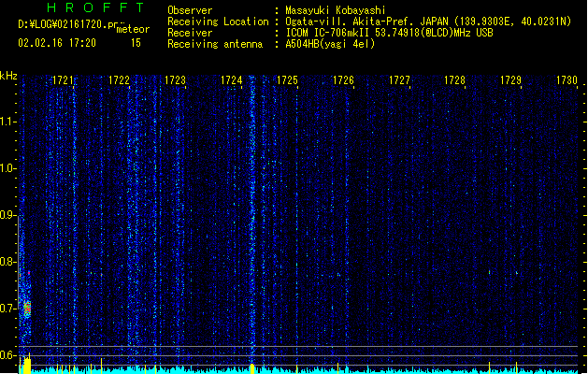
Task: Click the 'Observer' label
Action: click(x=190, y=10)
